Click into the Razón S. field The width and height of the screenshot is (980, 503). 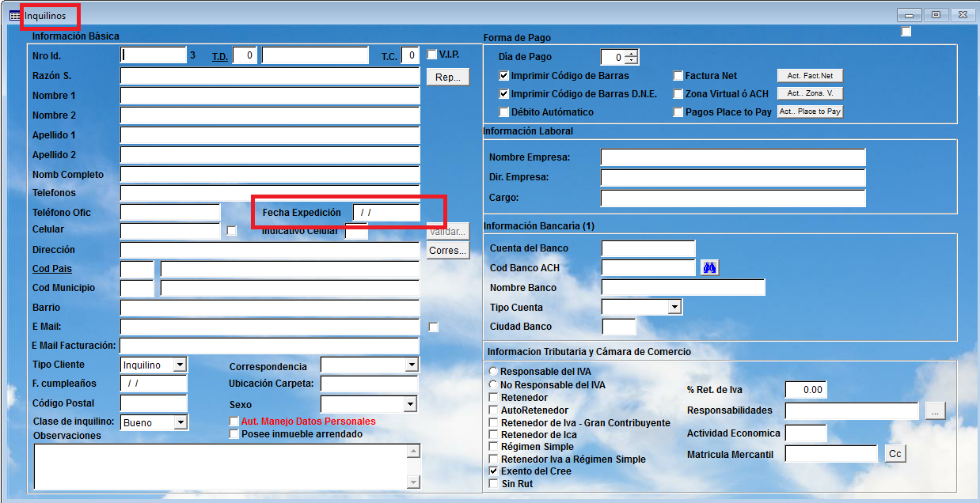pos(270,76)
